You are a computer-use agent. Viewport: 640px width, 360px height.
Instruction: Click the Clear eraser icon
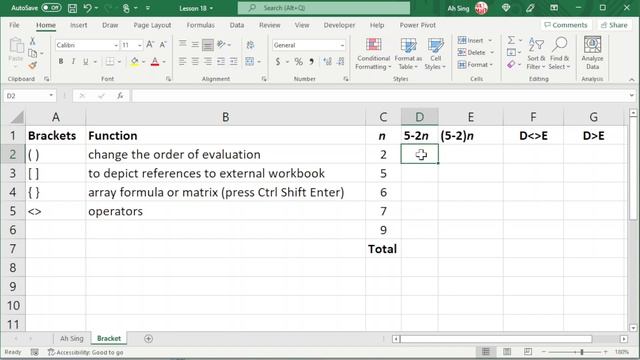(x=511, y=64)
